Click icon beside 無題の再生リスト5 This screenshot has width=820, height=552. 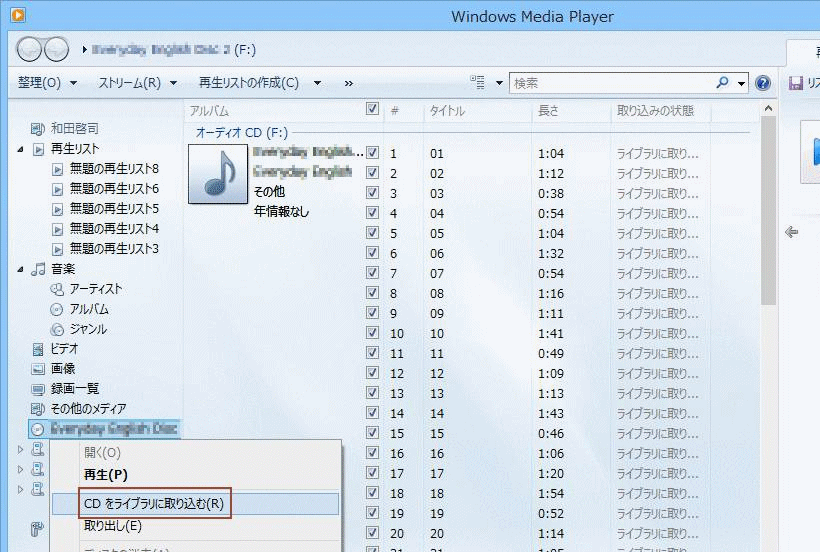coord(57,209)
